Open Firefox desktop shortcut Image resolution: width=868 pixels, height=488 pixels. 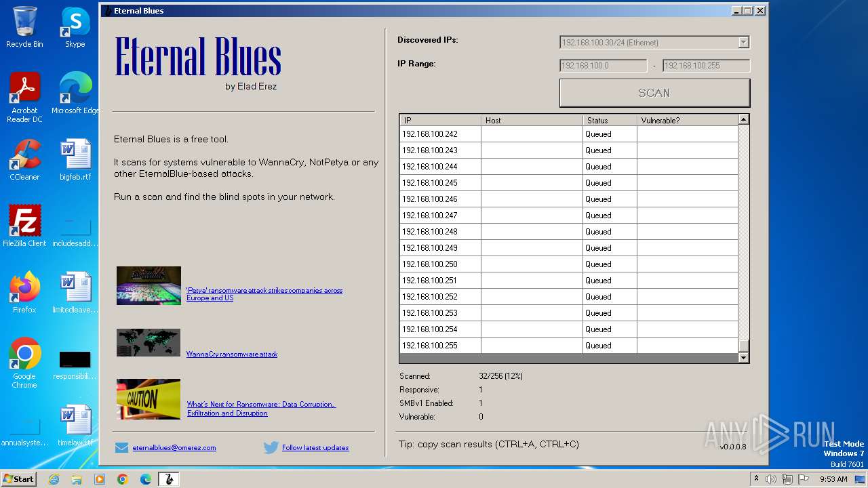(x=24, y=292)
